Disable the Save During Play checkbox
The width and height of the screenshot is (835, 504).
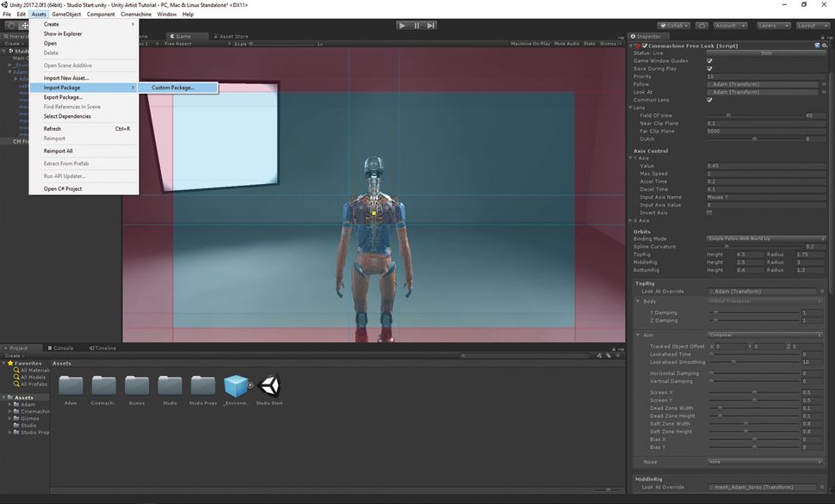click(x=709, y=69)
